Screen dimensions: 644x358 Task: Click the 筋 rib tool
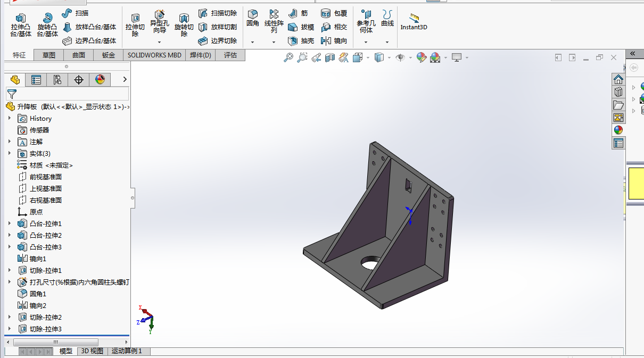[x=299, y=13]
